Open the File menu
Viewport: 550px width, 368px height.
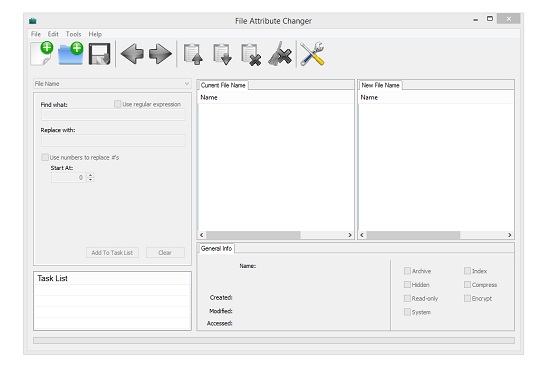pyautogui.click(x=36, y=34)
